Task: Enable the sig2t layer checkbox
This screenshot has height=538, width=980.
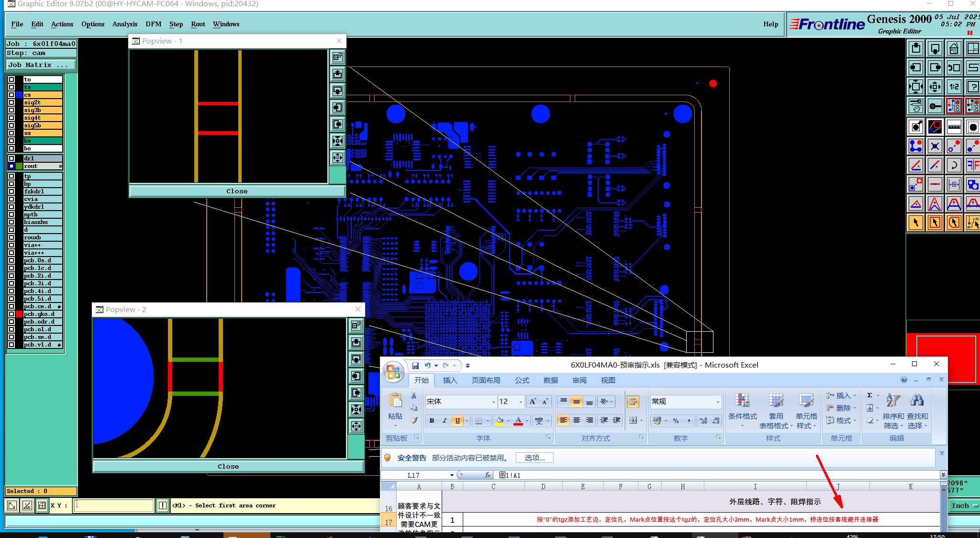Action: [x=11, y=102]
